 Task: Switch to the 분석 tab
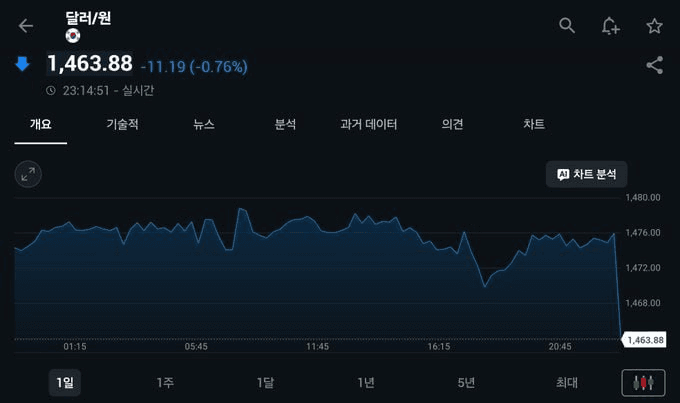(x=285, y=125)
